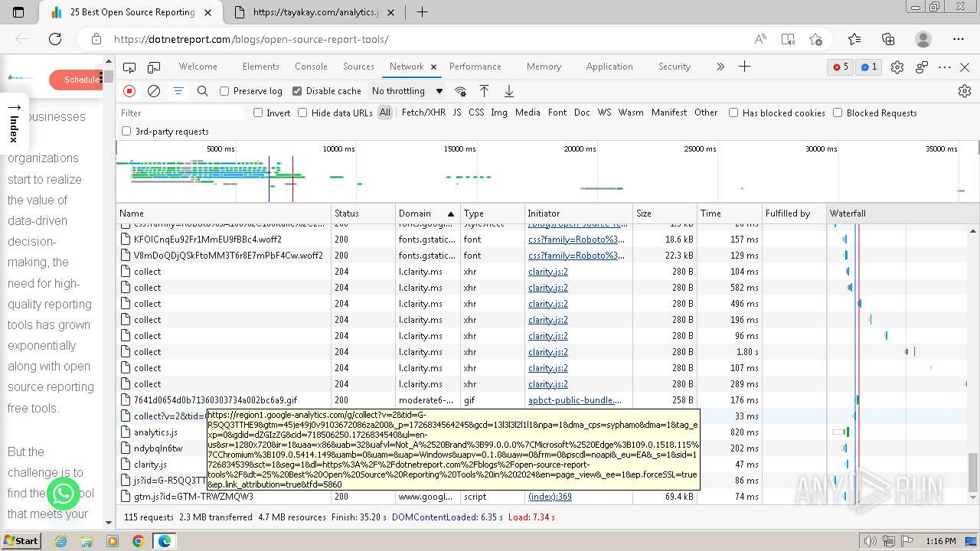Switch to the Elements tab
Image resolution: width=980 pixels, height=551 pixels.
260,67
